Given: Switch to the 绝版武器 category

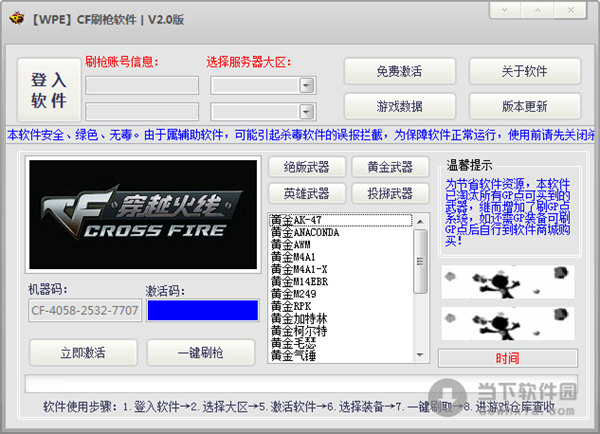Looking at the screenshot, I should tap(307, 167).
